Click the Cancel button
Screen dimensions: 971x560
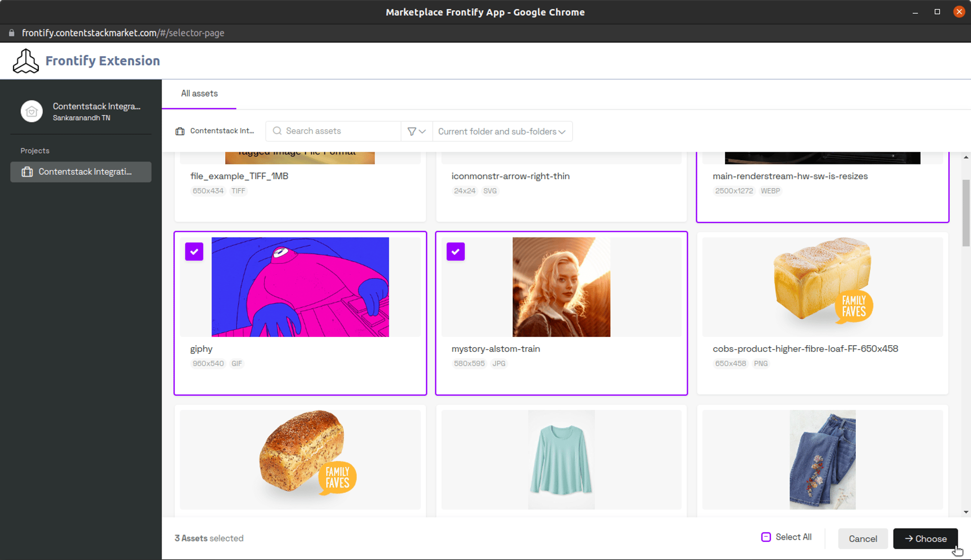pos(863,539)
